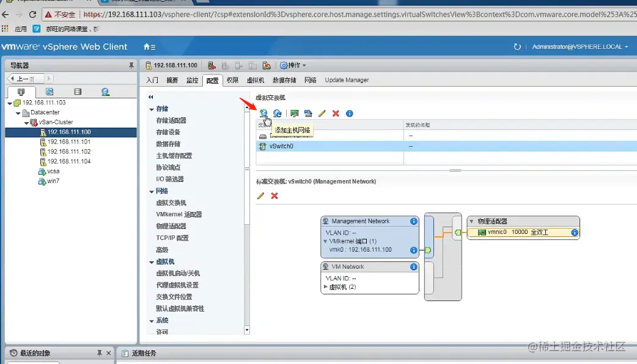Click the settings sidebar scroll-down arrow

pyautogui.click(x=247, y=330)
